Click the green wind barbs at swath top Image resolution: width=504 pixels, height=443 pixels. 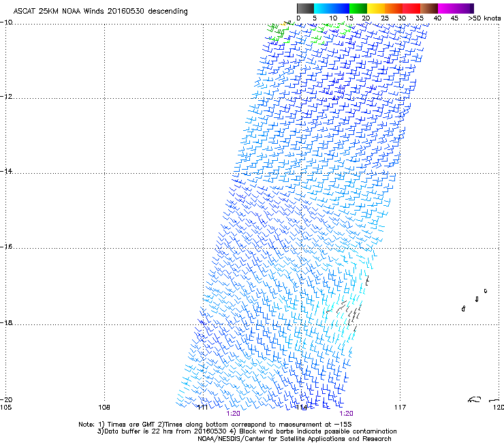coord(280,32)
